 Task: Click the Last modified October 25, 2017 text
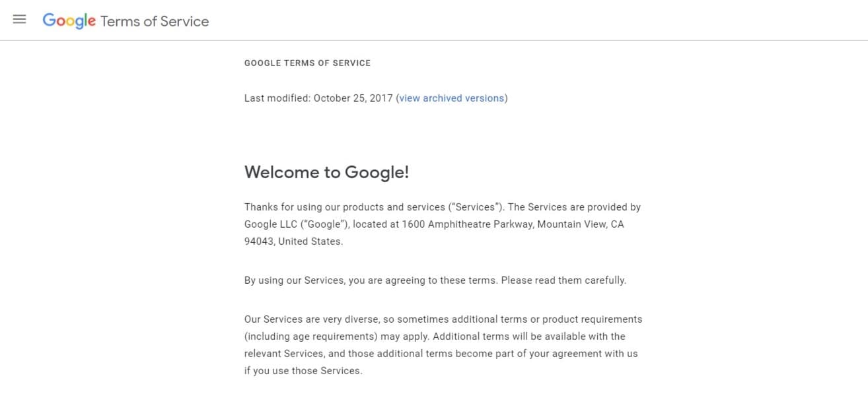coord(318,98)
